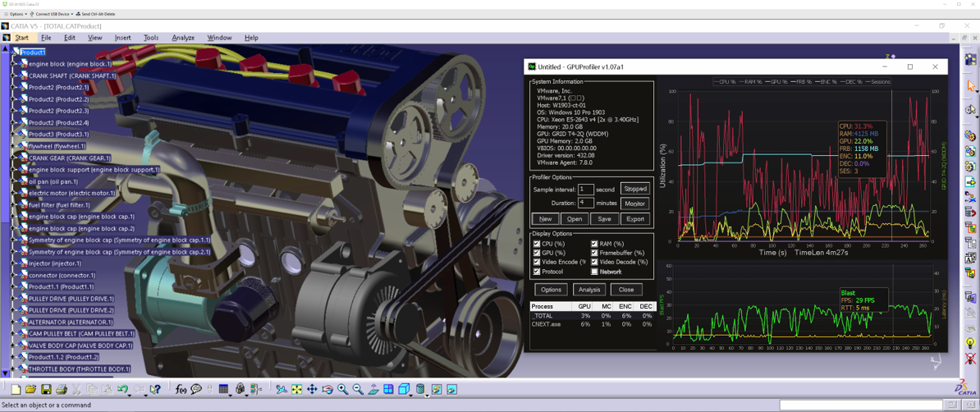Viewport: 980px width, 412px height.
Task: Toggle the Video Decode (%) checkbox
Action: 594,263
